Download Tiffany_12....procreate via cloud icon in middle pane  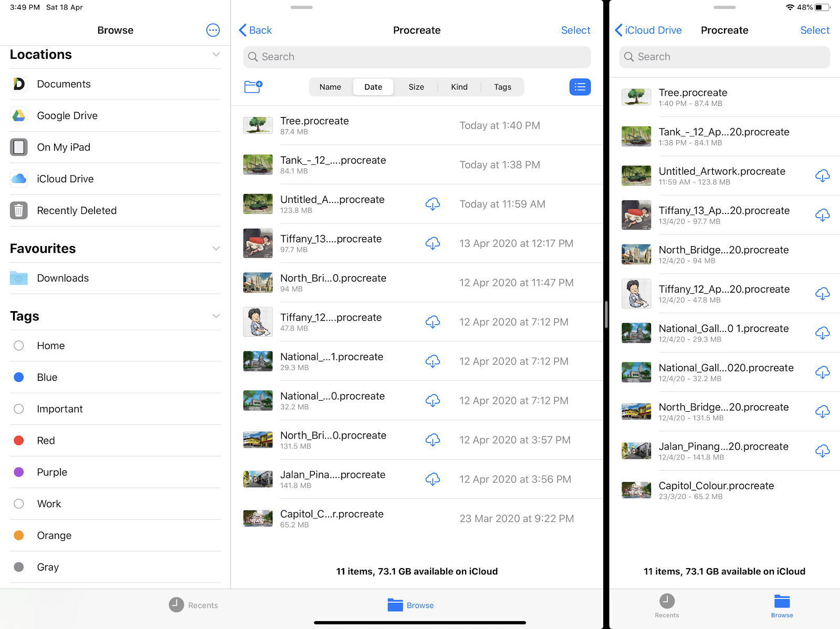coord(433,322)
